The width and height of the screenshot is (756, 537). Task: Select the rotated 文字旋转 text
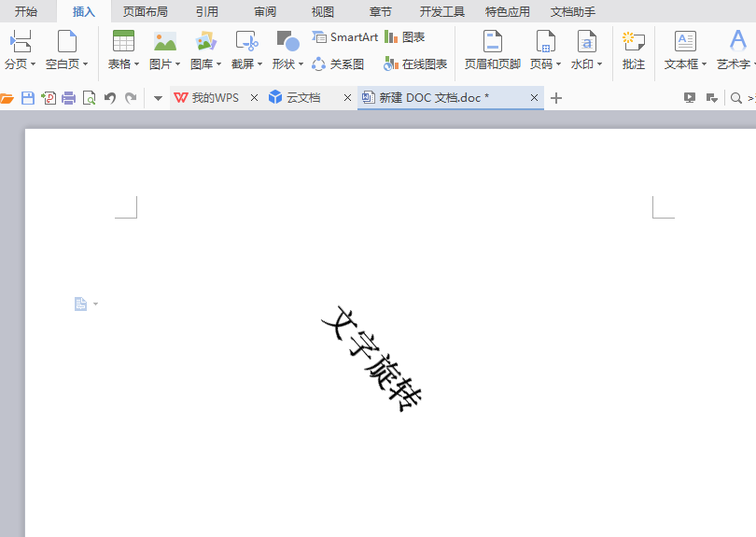(x=371, y=359)
